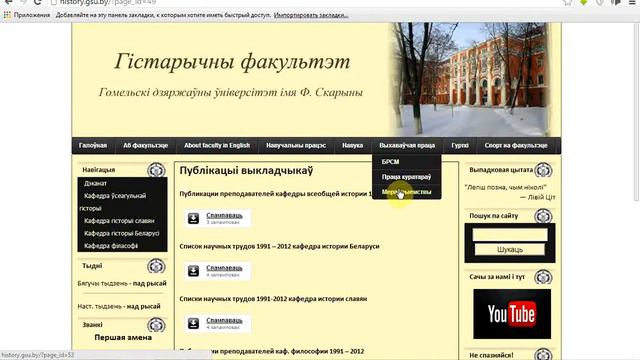Viewport: 640px width, 360px height.
Task: Open the Спорт на факультэце menu
Action: point(516,145)
